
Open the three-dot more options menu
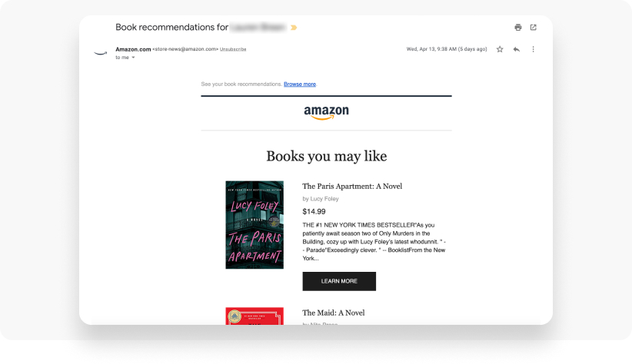[x=534, y=49]
